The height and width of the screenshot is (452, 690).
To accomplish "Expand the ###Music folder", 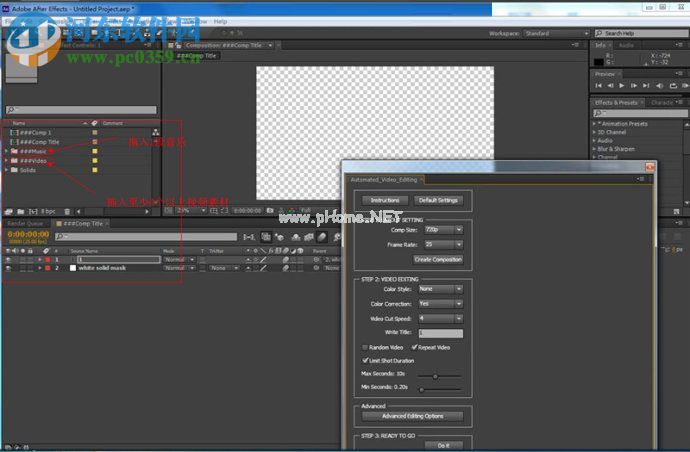I will tap(6, 151).
